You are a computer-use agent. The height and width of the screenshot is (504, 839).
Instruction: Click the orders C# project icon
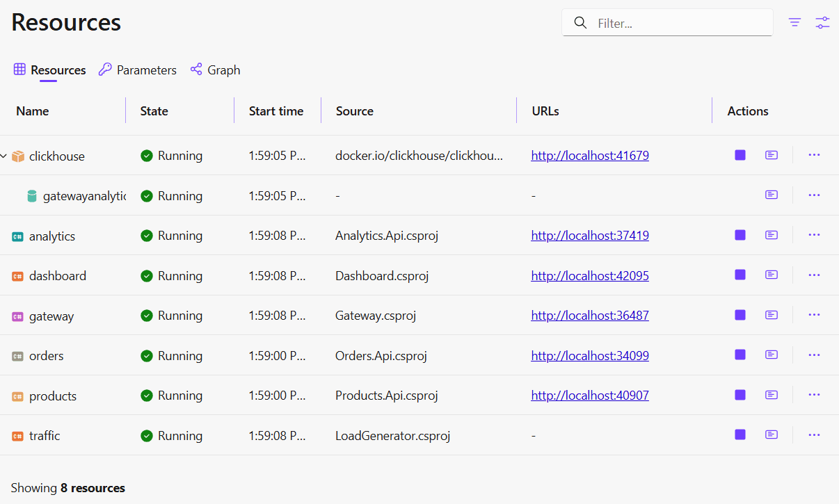click(18, 356)
